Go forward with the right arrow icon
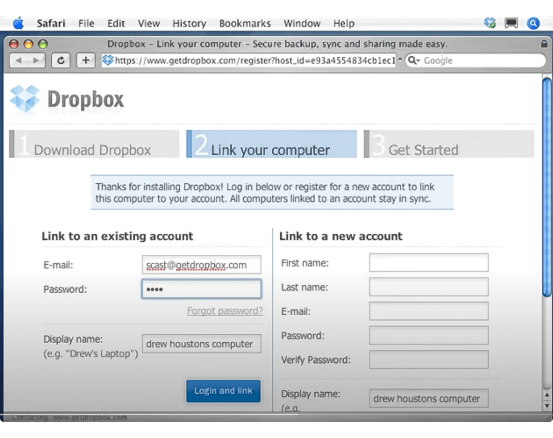 coord(36,61)
